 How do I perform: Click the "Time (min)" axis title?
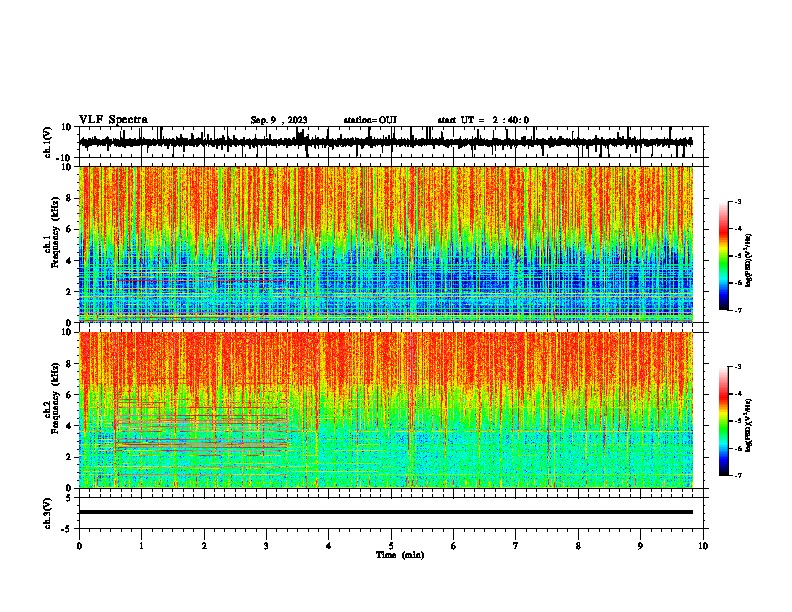point(400,555)
